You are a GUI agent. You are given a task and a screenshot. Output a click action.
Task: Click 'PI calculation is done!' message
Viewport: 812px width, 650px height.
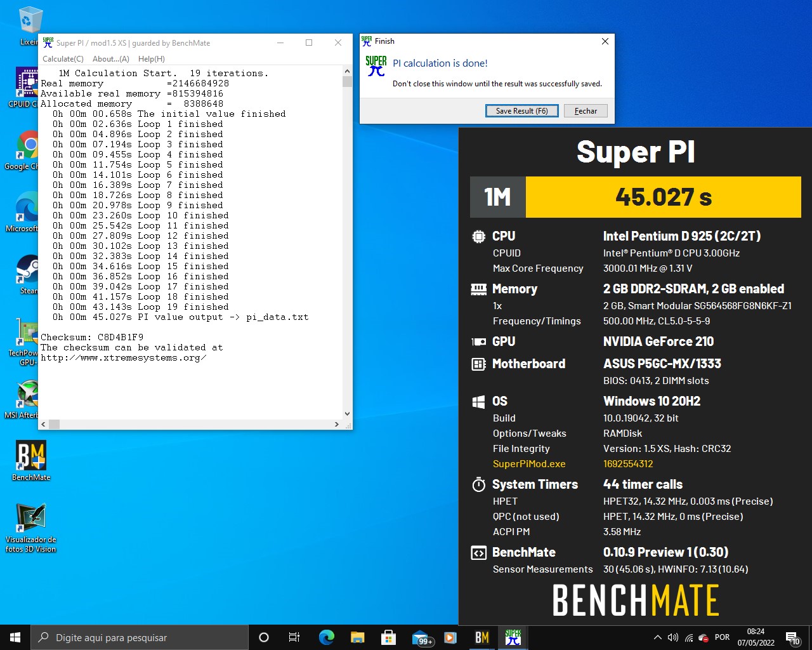coord(440,63)
